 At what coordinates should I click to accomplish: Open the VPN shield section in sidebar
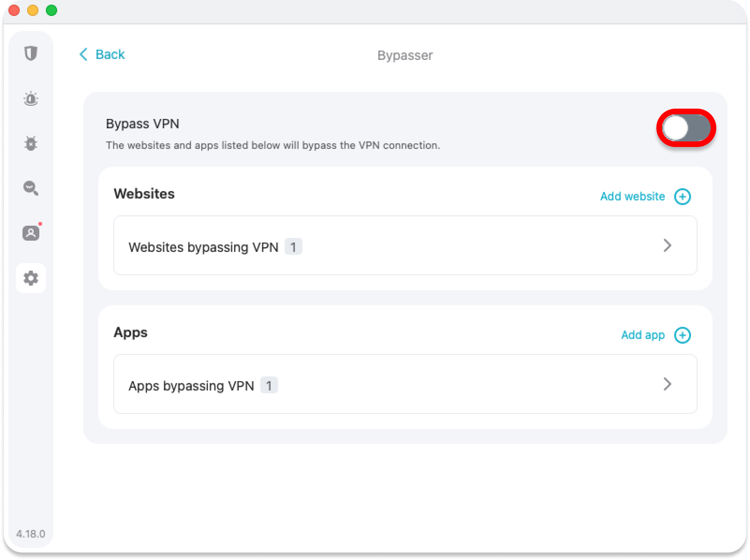(31, 53)
